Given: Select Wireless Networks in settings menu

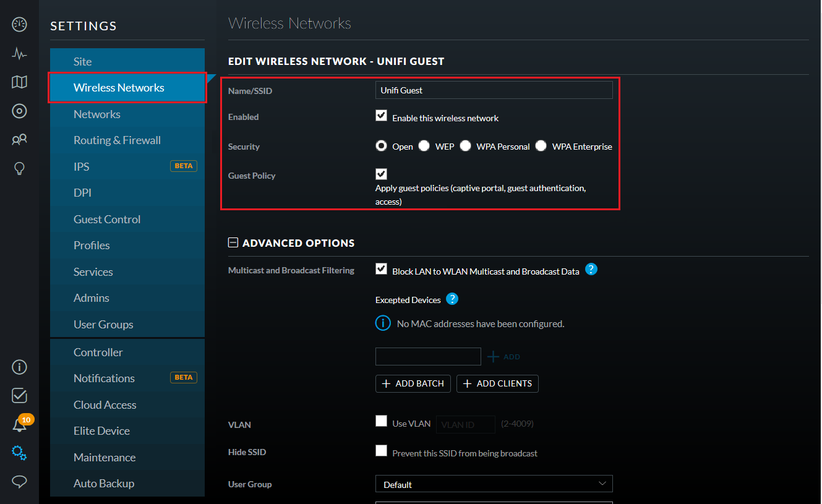Looking at the screenshot, I should 127,87.
